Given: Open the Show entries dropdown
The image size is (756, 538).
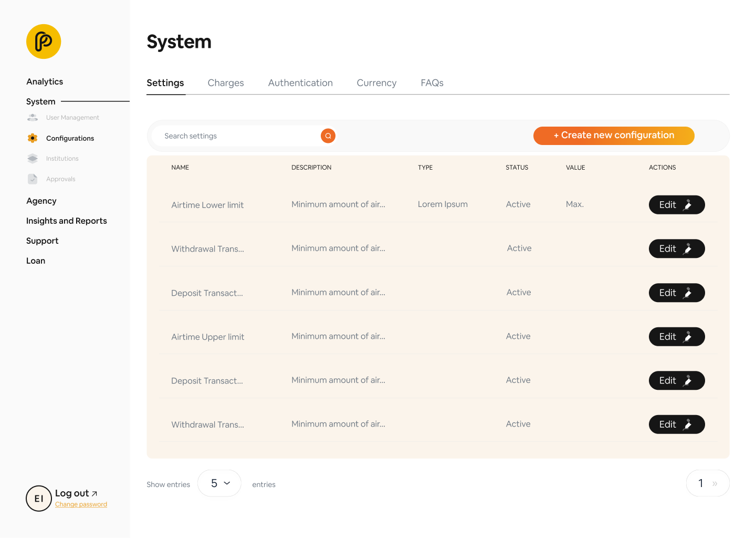Looking at the screenshot, I should pyautogui.click(x=219, y=483).
